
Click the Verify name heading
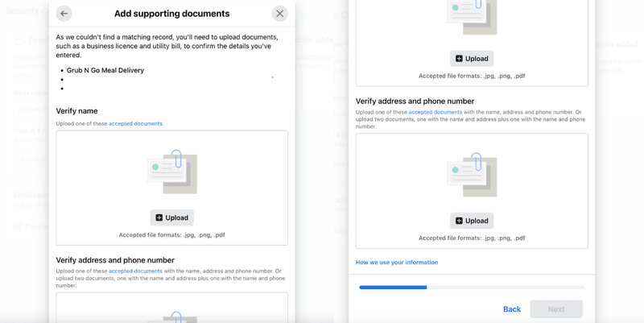[76, 111]
